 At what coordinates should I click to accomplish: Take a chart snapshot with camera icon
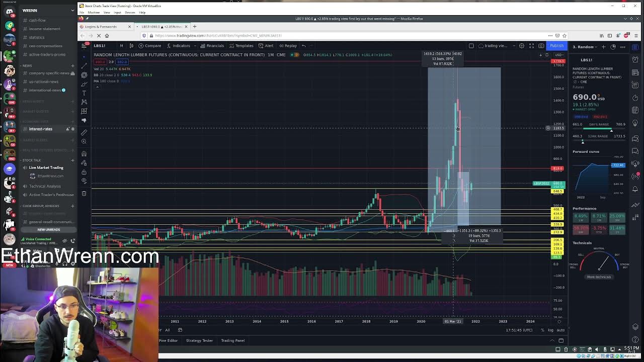click(x=541, y=46)
